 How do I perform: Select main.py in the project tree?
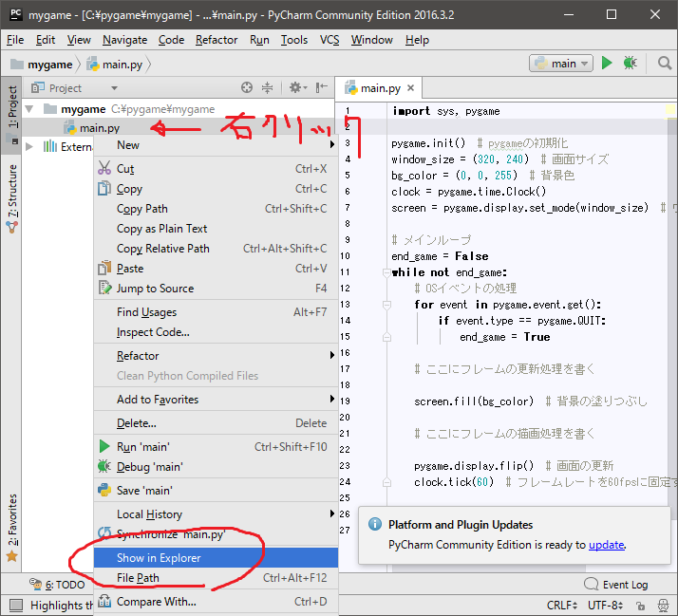(99, 128)
